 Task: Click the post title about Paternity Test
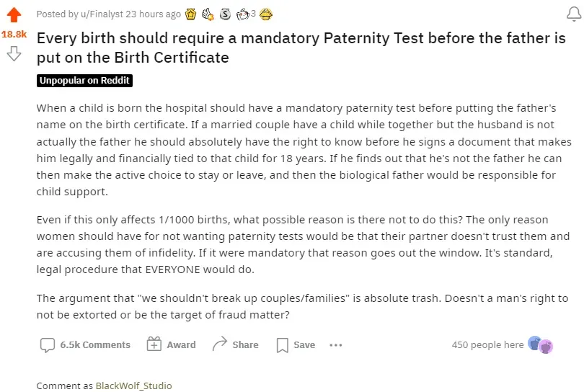pos(301,48)
